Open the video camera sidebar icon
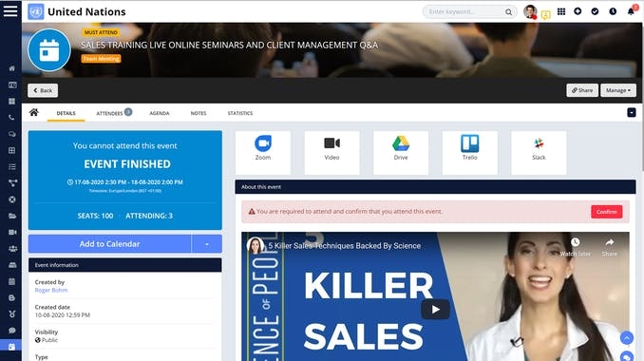This screenshot has height=361, width=644. tap(12, 232)
